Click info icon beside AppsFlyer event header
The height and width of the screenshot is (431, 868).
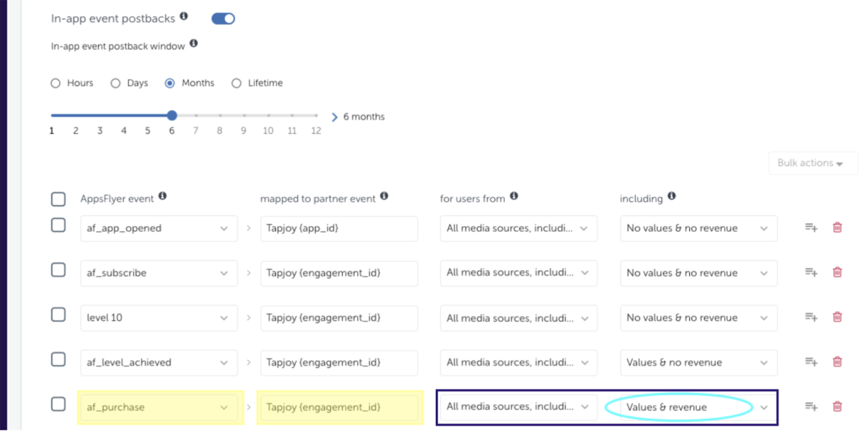(x=162, y=196)
